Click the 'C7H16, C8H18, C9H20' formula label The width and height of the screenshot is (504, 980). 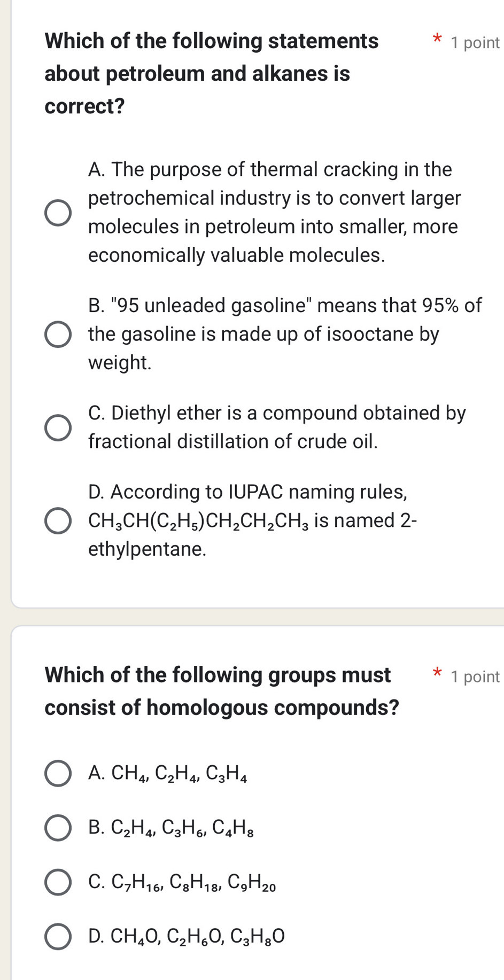coord(193,882)
